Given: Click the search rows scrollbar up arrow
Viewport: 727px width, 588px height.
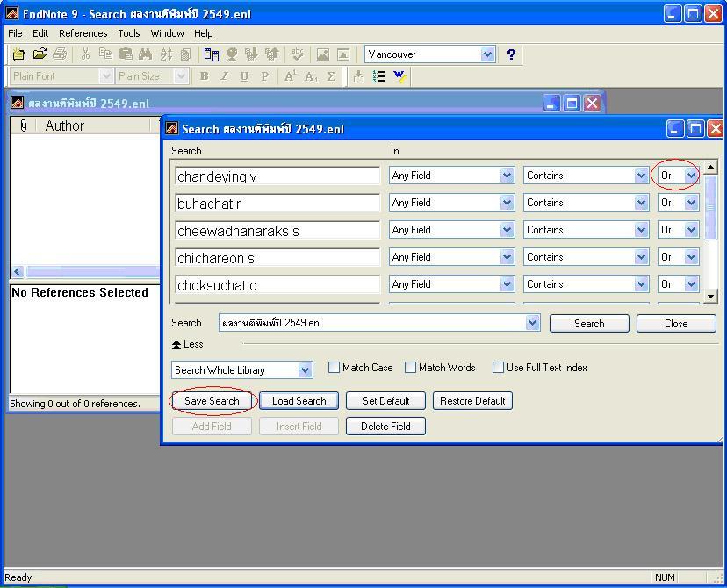Looking at the screenshot, I should point(710,167).
